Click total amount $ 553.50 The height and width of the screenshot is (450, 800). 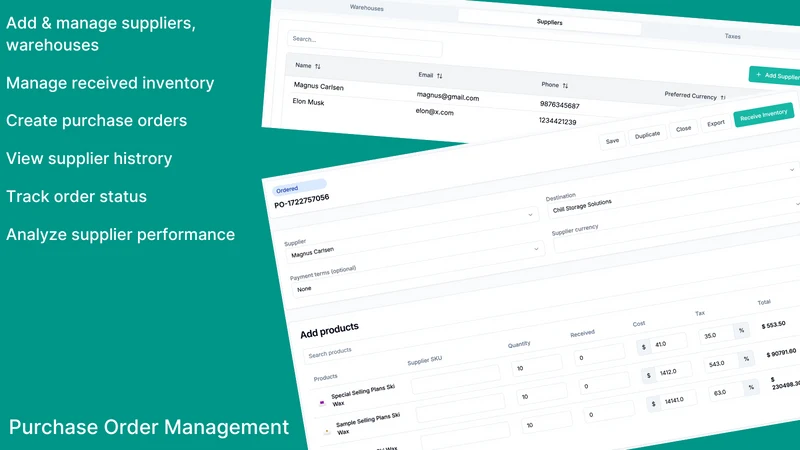click(773, 325)
